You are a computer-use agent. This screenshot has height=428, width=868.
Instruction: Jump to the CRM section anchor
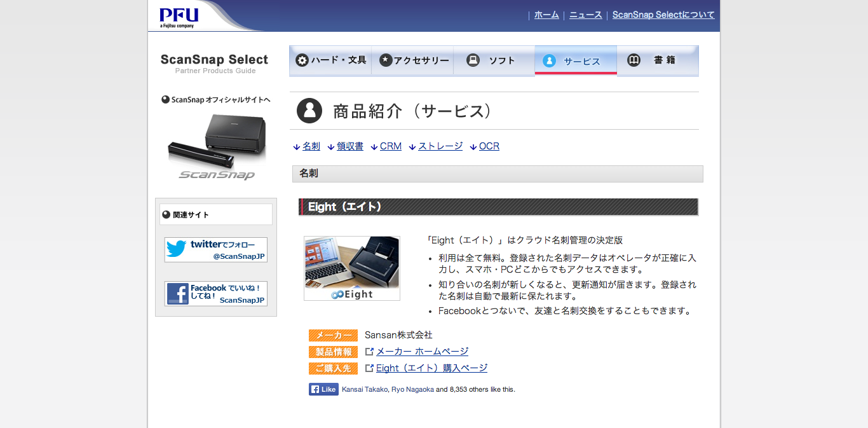coord(390,146)
